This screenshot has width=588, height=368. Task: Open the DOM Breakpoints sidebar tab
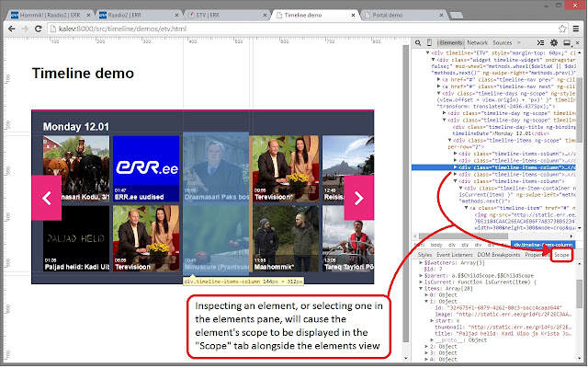[x=498, y=255]
